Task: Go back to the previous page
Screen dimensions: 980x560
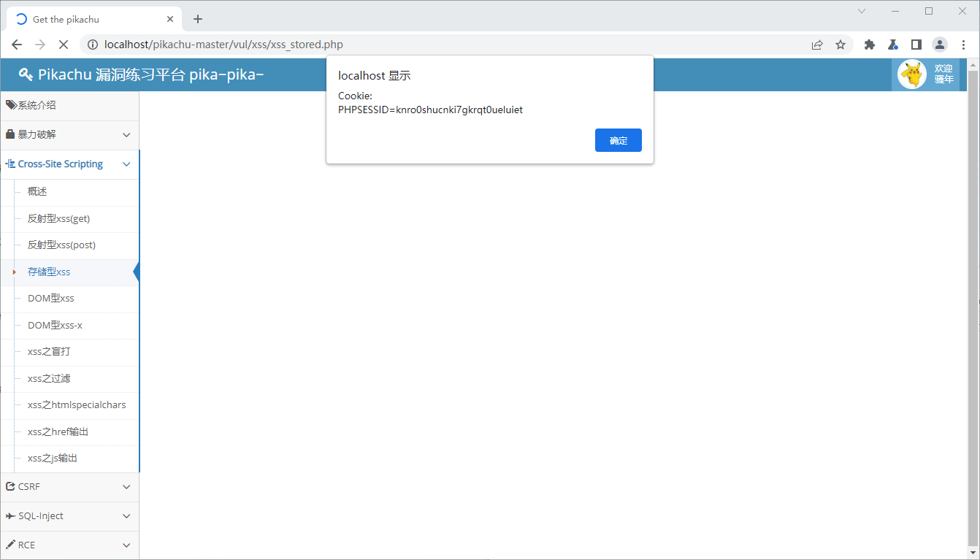Action: (17, 45)
